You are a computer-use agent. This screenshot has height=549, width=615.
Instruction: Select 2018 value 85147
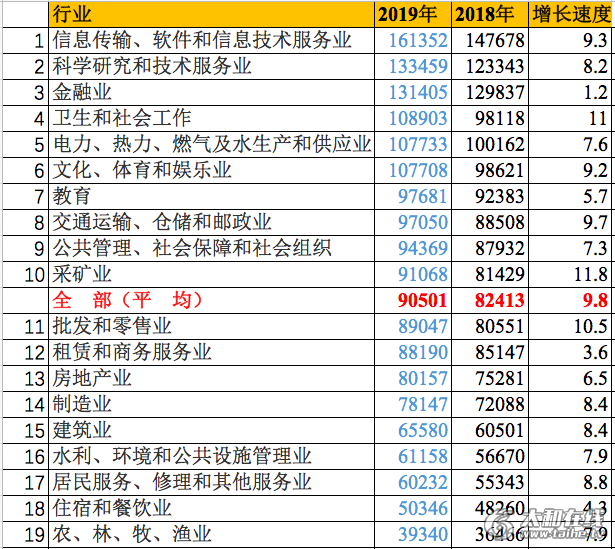[490, 353]
